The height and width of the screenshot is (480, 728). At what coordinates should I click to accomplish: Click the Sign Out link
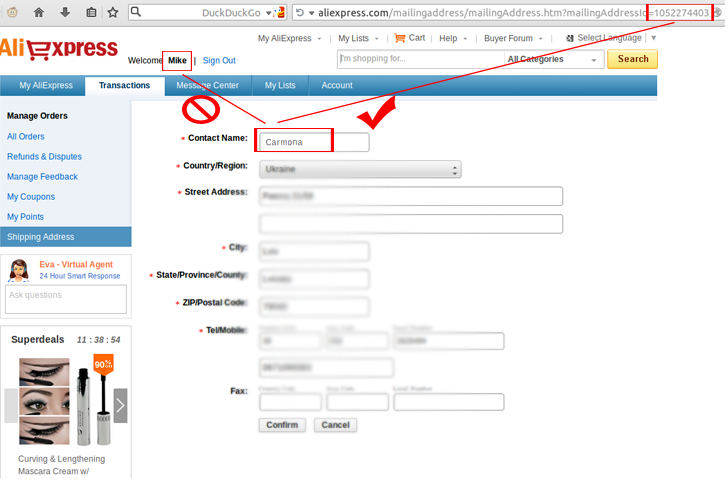(219, 61)
